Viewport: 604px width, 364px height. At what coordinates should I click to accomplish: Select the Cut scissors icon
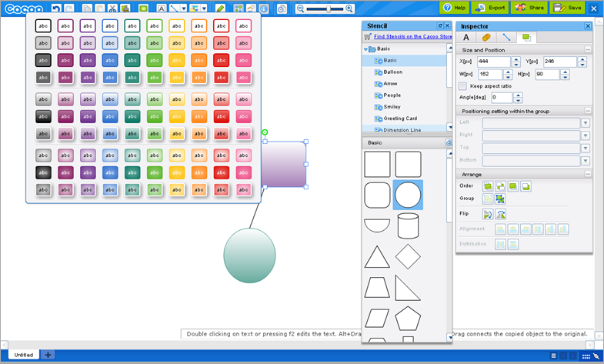tap(113, 8)
